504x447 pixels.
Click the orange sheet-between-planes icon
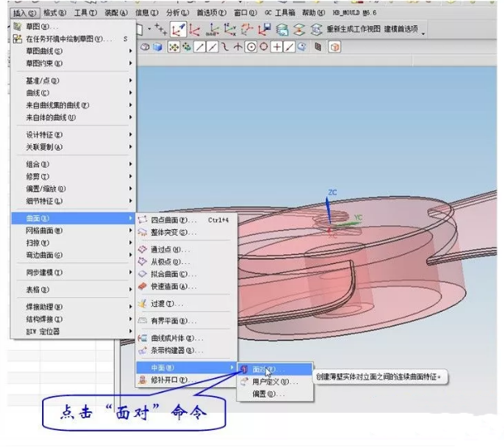click(299, 30)
